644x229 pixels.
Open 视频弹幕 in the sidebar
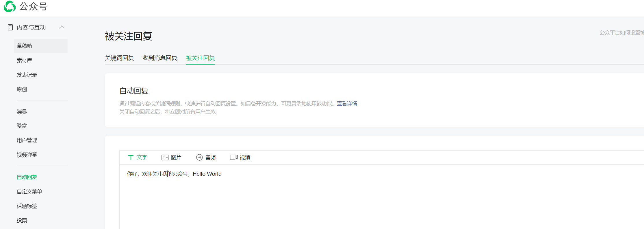27,155
